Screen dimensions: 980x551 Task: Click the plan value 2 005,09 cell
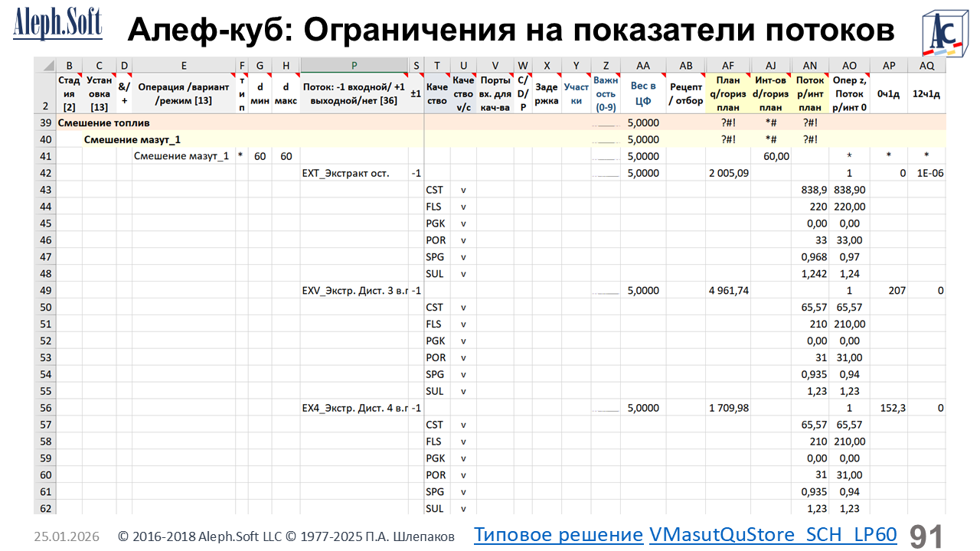point(728,173)
